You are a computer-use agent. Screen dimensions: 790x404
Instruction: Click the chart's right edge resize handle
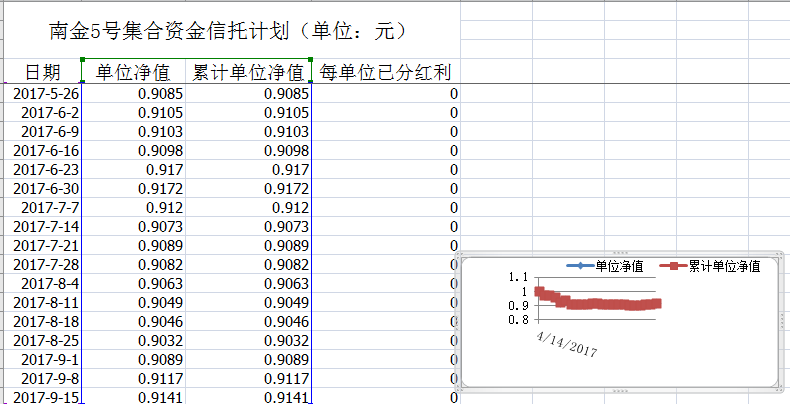[x=781, y=321]
